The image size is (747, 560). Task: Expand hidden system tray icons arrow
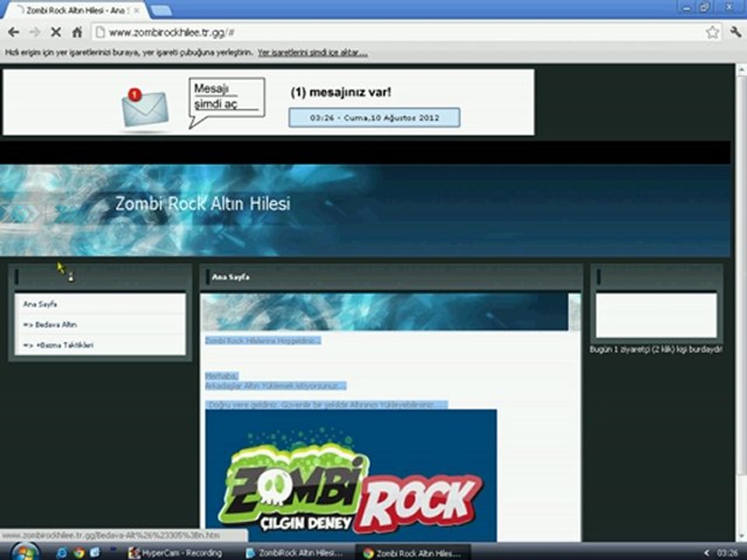pyautogui.click(x=707, y=553)
